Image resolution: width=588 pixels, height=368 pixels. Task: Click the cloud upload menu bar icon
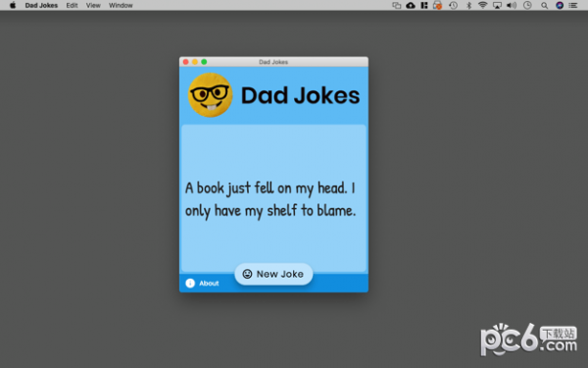tap(411, 5)
